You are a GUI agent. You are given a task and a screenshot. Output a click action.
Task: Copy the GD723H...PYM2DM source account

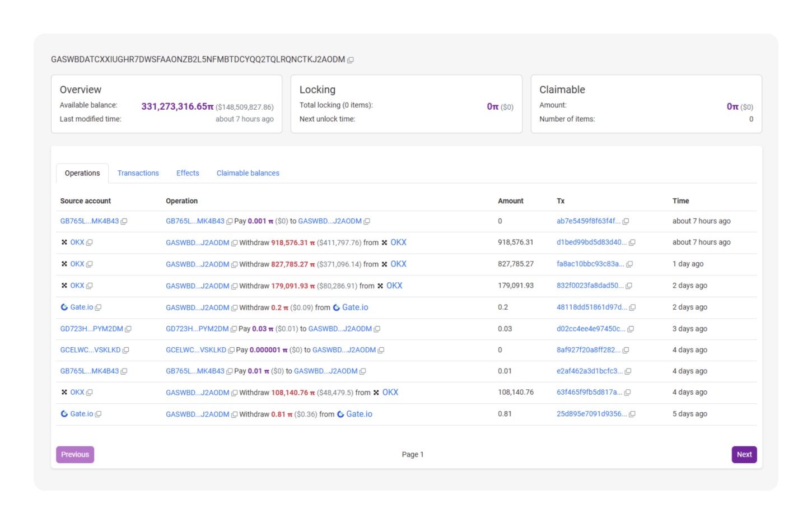coord(128,329)
